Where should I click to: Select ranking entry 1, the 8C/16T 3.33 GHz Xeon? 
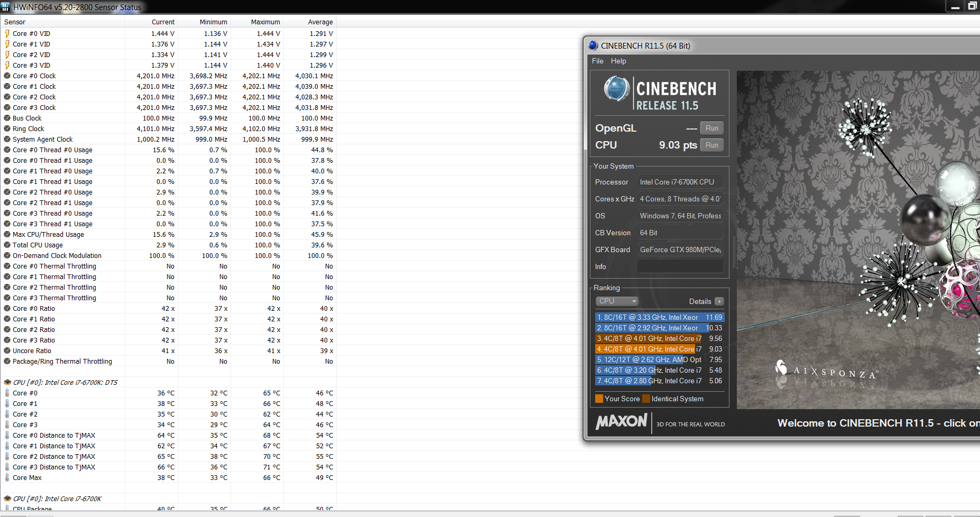tap(660, 317)
